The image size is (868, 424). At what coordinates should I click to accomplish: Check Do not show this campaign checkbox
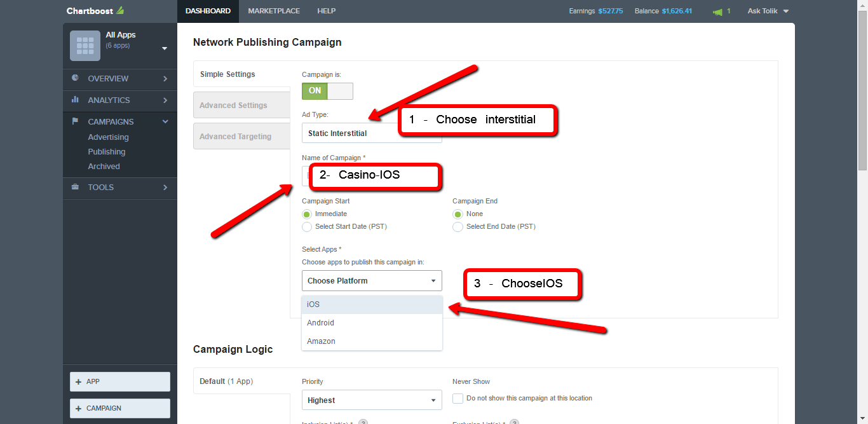[458, 399]
